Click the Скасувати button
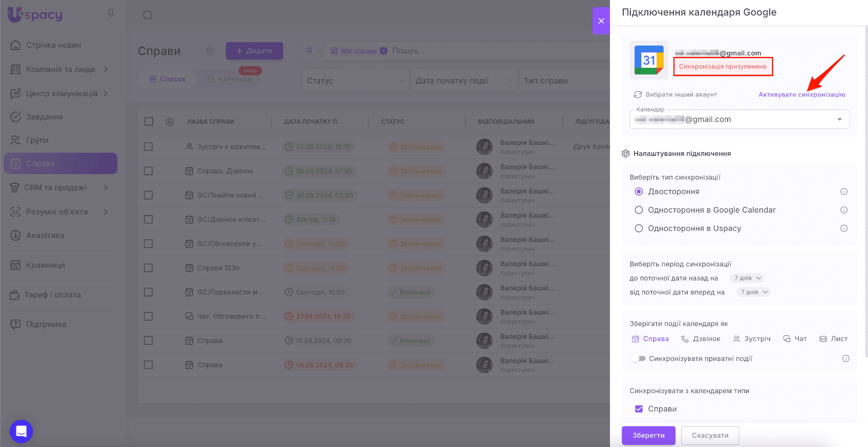This screenshot has width=868, height=447. click(710, 436)
